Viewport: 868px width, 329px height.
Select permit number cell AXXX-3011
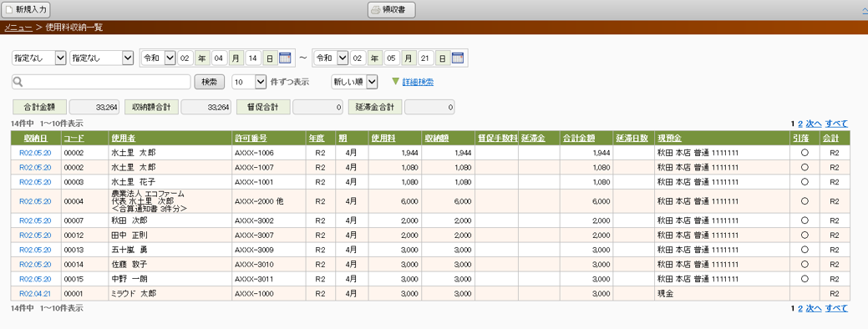click(268, 279)
